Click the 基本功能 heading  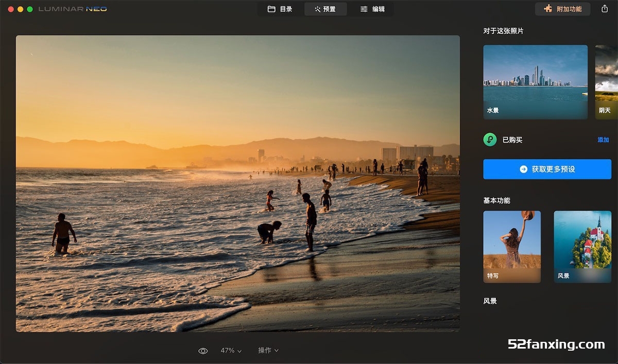pyautogui.click(x=496, y=200)
